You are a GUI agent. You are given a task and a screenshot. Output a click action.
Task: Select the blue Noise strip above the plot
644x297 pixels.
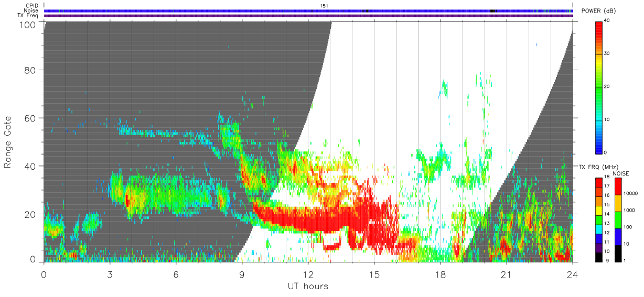308,10
